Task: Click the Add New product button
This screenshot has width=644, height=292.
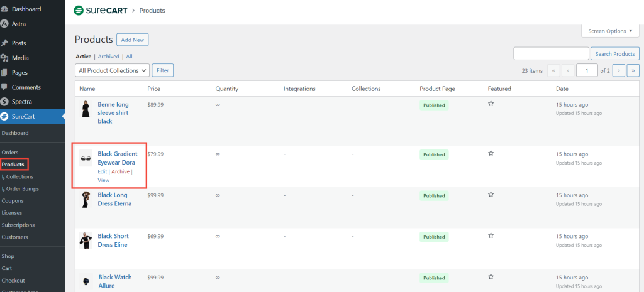Action: click(132, 40)
